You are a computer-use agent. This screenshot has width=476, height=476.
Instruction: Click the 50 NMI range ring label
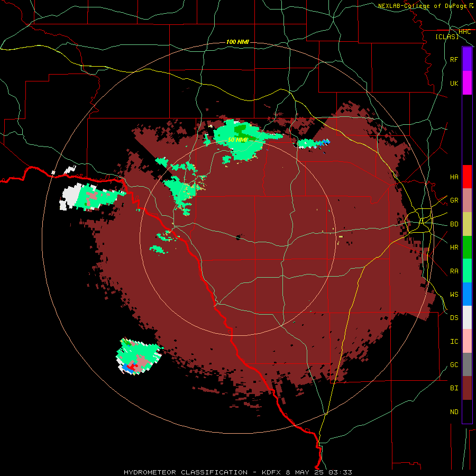(237, 140)
